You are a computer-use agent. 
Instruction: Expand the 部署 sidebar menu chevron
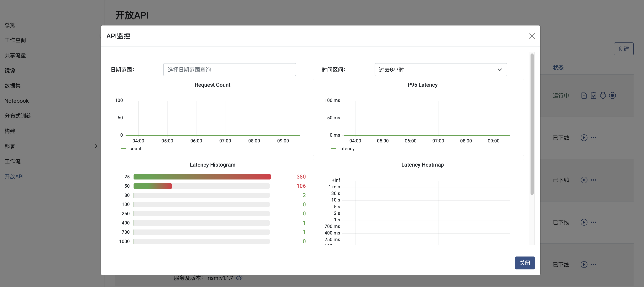[x=96, y=146]
